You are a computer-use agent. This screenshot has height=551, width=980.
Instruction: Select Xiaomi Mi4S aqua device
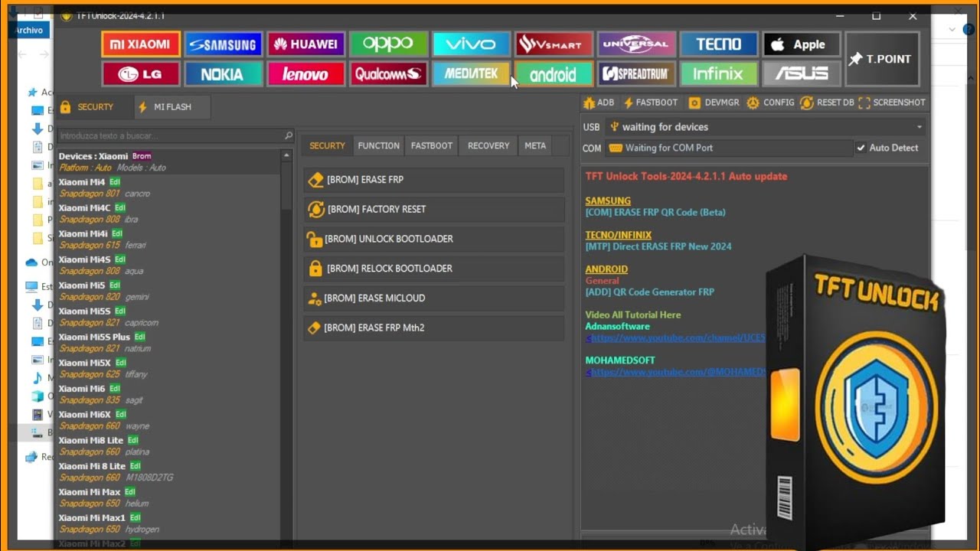(x=168, y=265)
